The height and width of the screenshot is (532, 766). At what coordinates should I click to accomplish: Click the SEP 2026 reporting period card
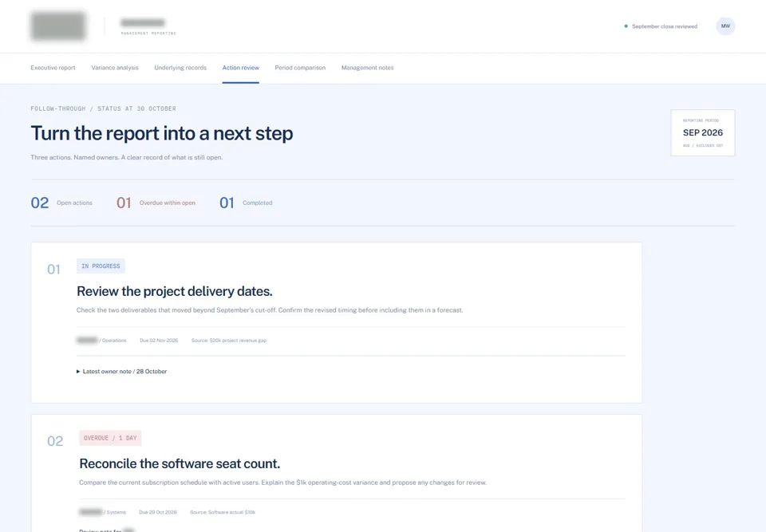pos(702,133)
